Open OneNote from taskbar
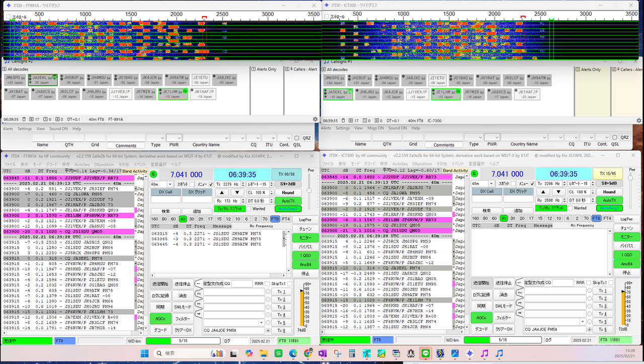Screen dimensions: 644x364 coord(323,353)
